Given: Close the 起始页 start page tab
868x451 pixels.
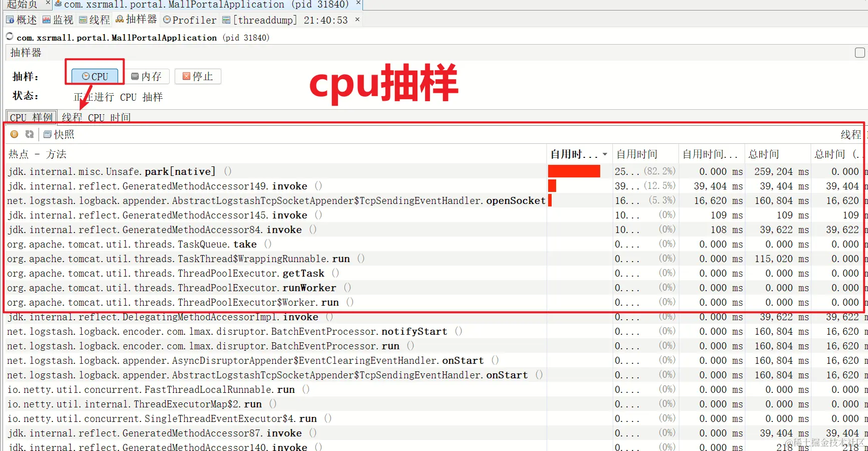Looking at the screenshot, I should [x=48, y=3].
